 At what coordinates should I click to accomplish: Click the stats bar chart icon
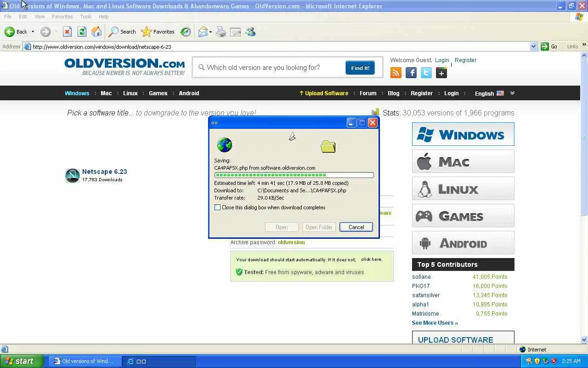coord(375,112)
